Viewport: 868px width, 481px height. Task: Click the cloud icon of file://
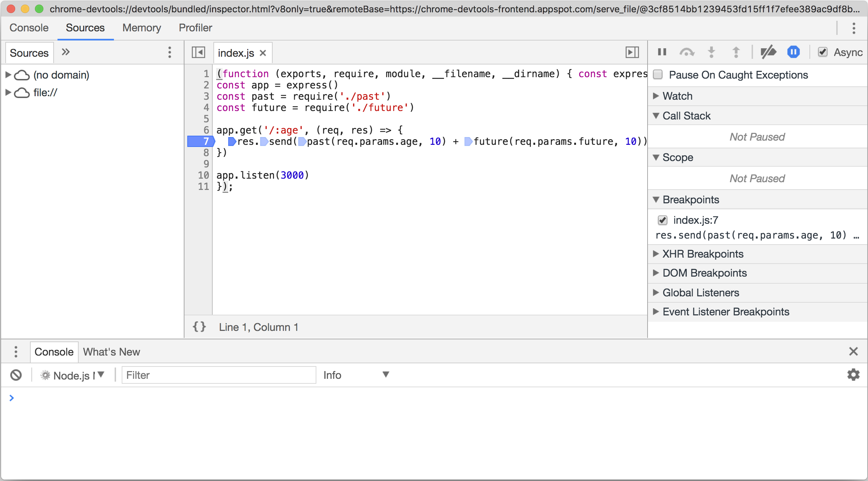[x=22, y=93]
